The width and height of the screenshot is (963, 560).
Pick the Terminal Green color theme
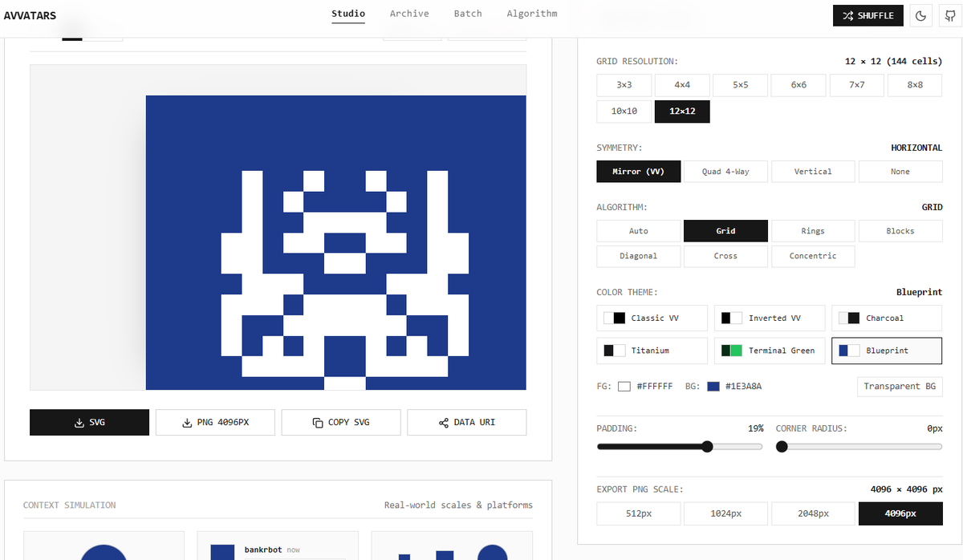770,351
